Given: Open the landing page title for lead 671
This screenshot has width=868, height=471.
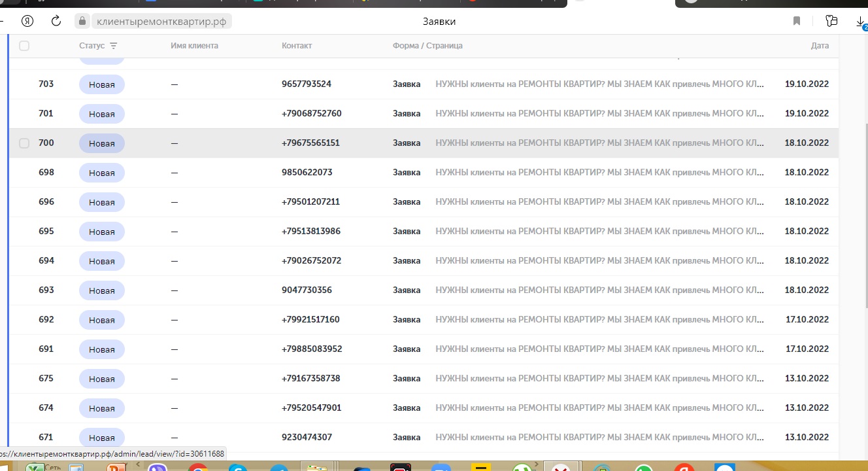Looking at the screenshot, I should point(599,437).
